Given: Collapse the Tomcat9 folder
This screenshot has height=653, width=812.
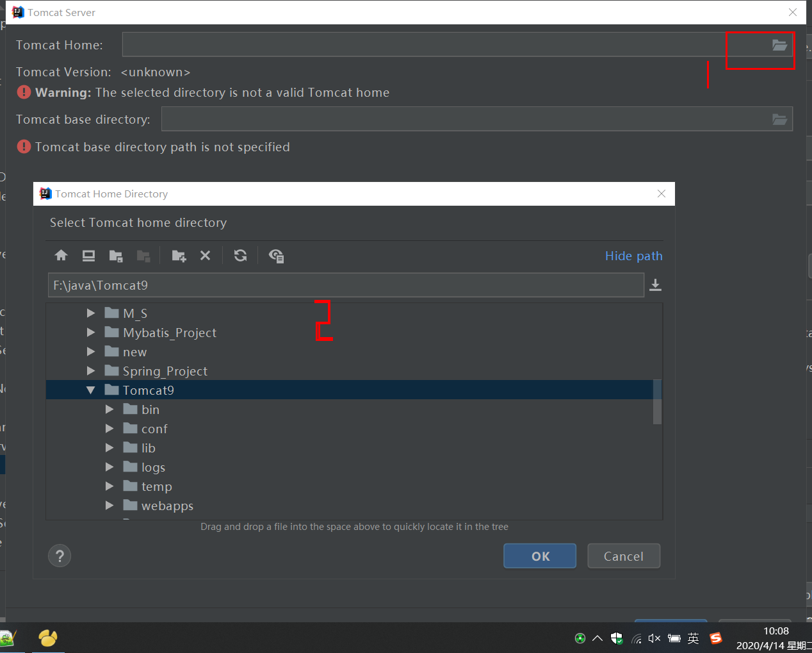Looking at the screenshot, I should tap(90, 390).
